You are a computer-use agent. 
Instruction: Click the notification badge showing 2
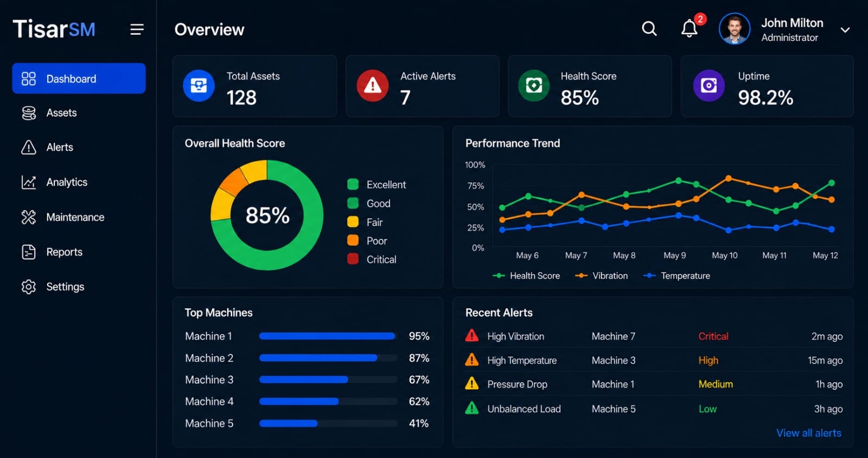[x=700, y=20]
